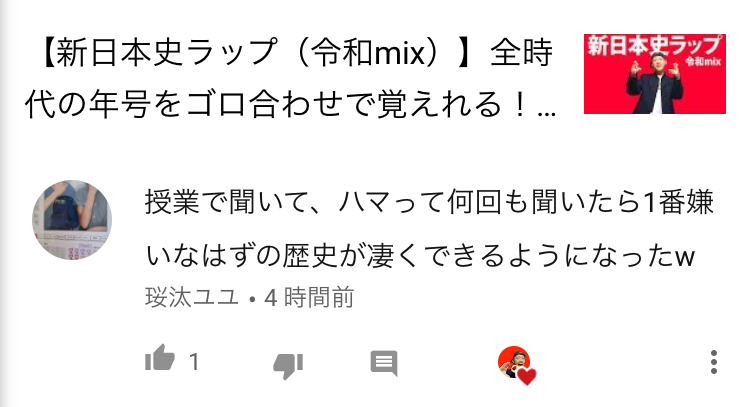Click the man posing in the red thumbnail
Image resolution: width=750 pixels, height=407 pixels.
click(x=655, y=84)
